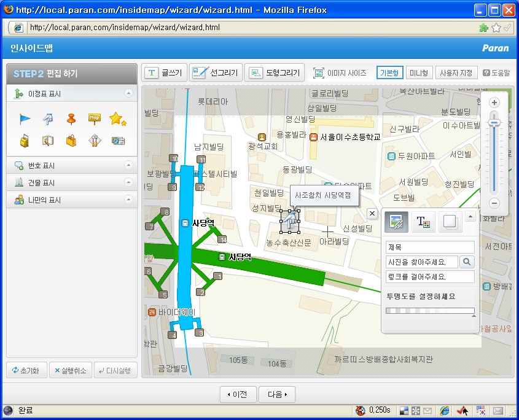Select the 미니형 image size option
This screenshot has width=519, height=420.
(x=419, y=72)
